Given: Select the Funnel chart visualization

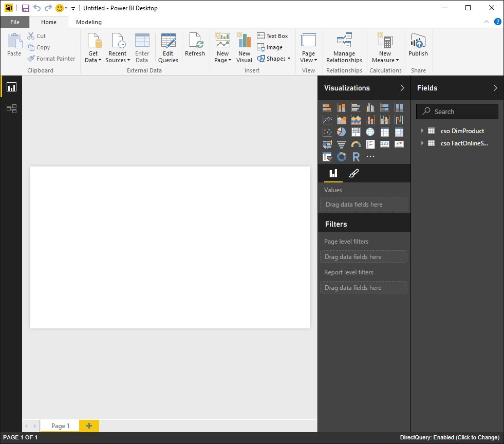Looking at the screenshot, I should coord(342,144).
